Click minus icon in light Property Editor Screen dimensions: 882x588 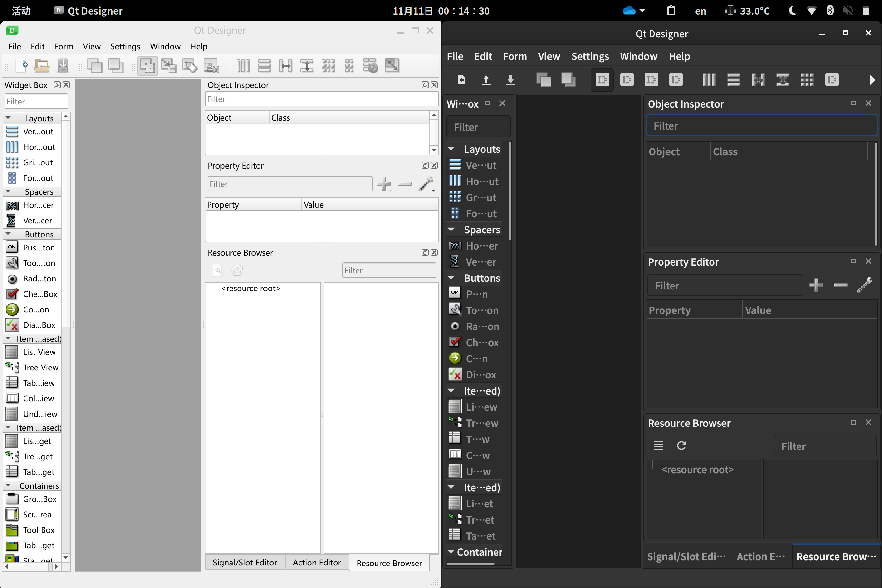click(405, 184)
